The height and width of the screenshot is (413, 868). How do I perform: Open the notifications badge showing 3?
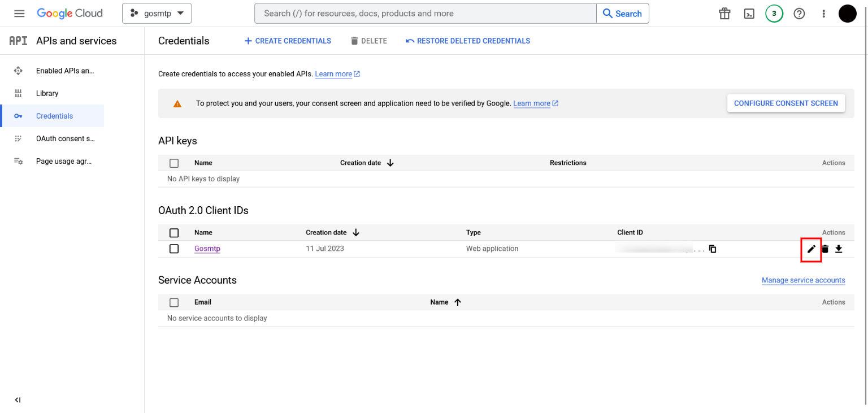coord(774,14)
